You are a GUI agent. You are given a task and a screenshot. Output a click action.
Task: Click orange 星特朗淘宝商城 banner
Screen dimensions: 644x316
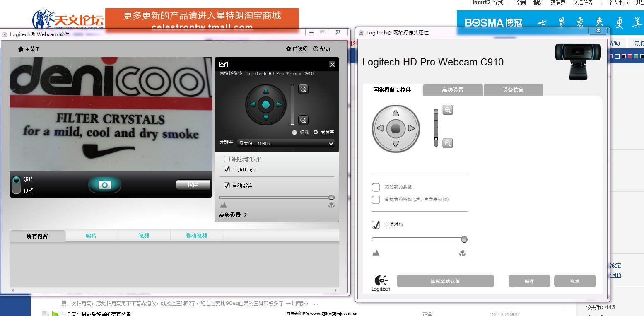[x=202, y=19]
